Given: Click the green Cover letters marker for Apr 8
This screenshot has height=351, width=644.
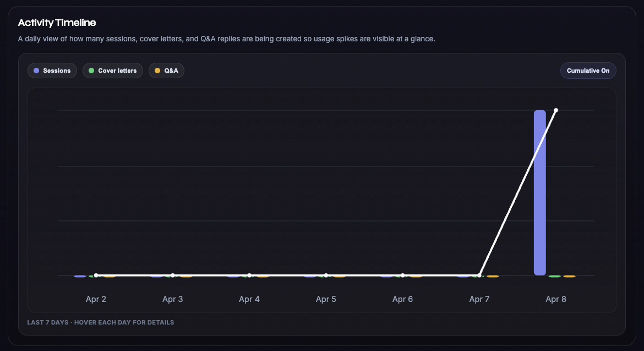Looking at the screenshot, I should click(x=554, y=276).
